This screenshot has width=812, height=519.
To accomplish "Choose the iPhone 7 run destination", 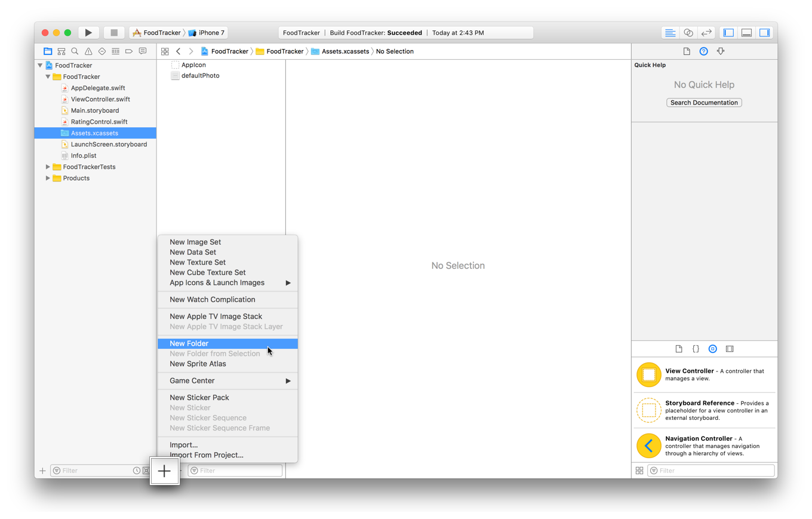I will tap(207, 33).
